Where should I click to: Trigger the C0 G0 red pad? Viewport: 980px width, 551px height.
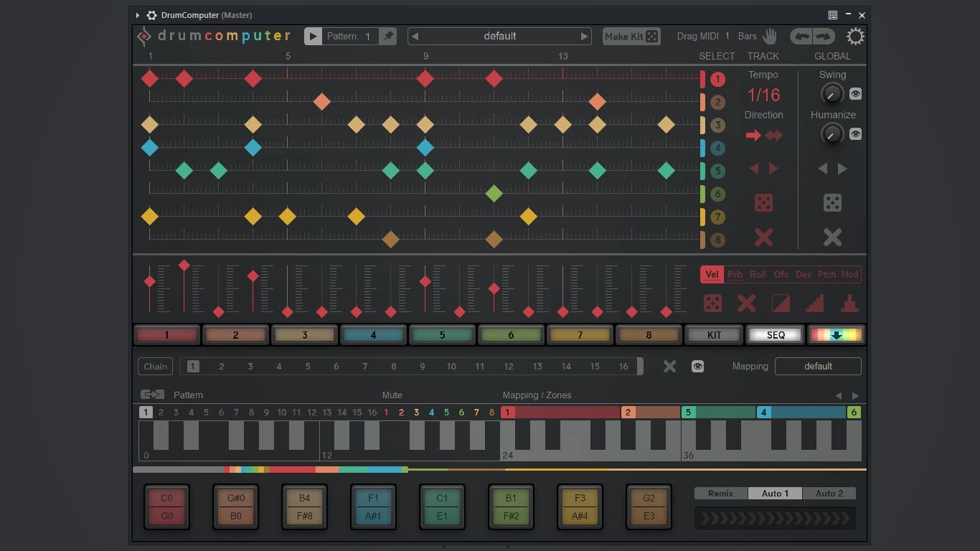click(x=166, y=507)
